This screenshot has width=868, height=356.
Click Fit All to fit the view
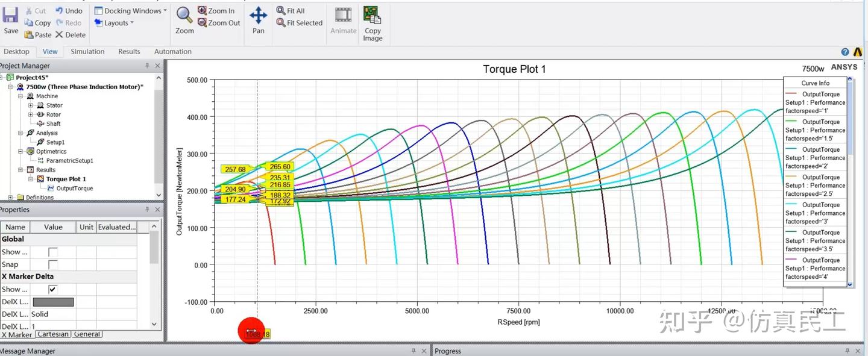290,10
